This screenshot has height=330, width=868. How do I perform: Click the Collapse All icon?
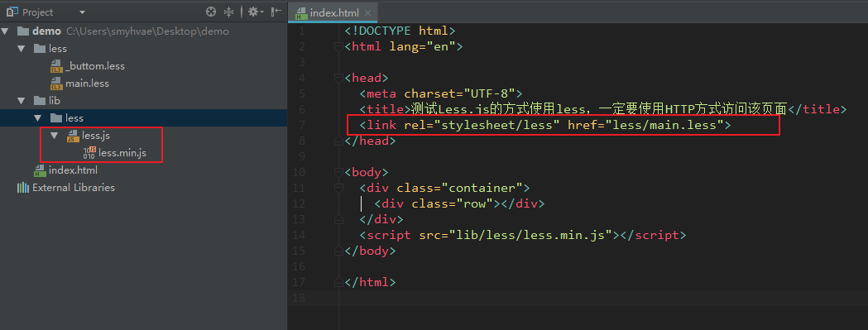click(x=228, y=12)
